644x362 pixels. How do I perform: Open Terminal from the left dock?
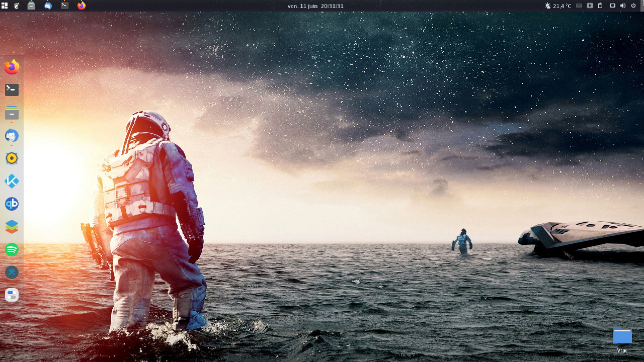12,90
